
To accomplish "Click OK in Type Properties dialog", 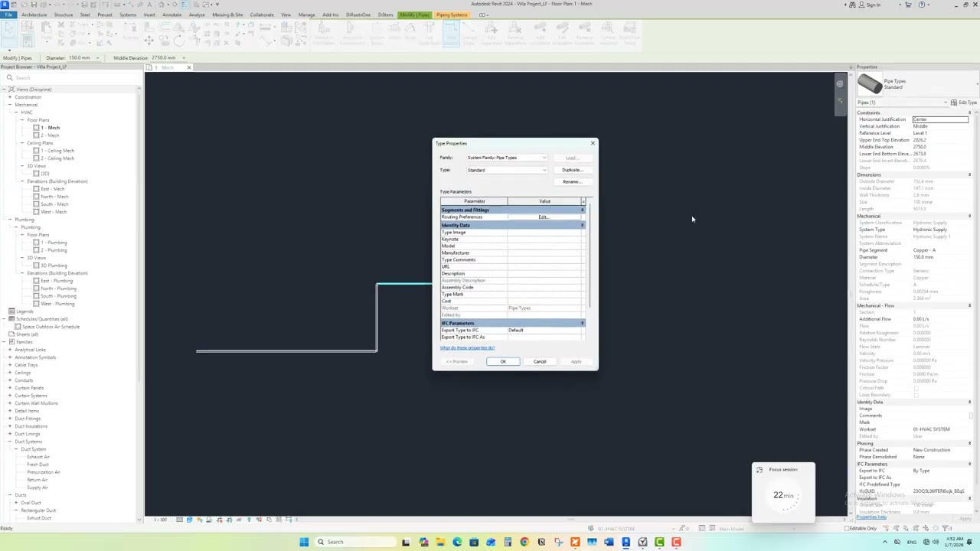I will coord(503,361).
